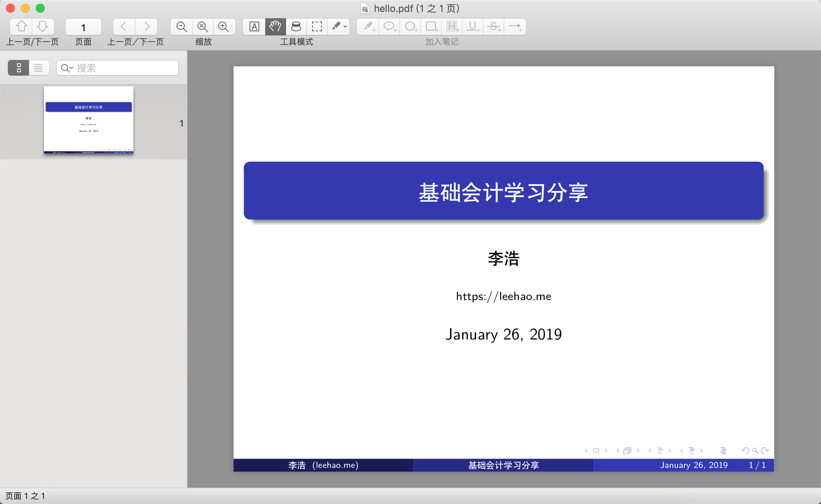Zoom out using the minus magnifier
Image resolution: width=821 pixels, height=504 pixels.
pos(181,26)
